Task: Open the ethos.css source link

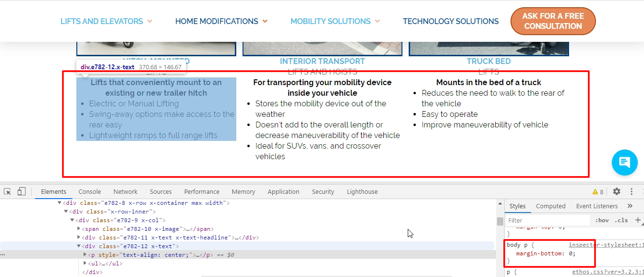Action: 608,272
